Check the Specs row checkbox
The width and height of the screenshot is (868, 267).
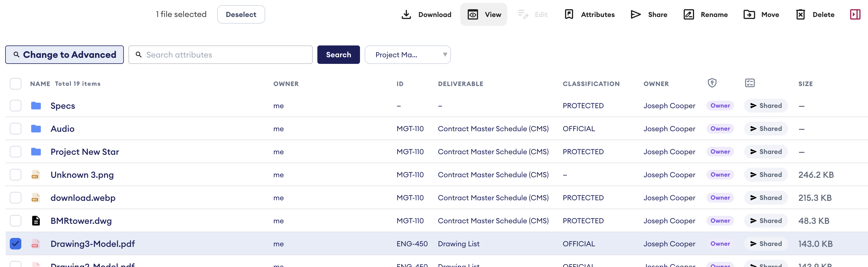click(16, 106)
